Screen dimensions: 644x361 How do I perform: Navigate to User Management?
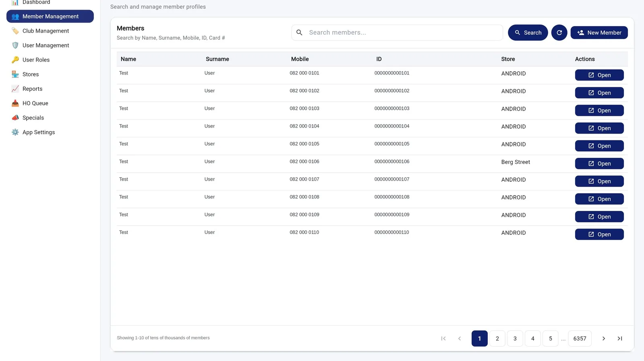(50, 45)
